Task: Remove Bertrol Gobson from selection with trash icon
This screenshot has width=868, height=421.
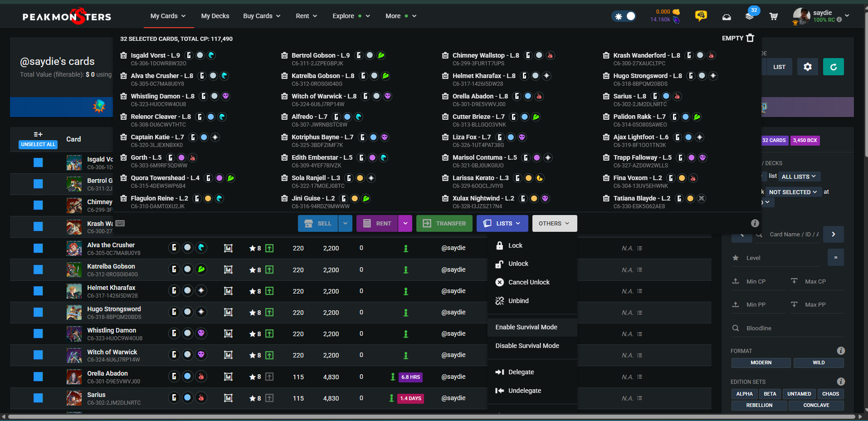Action: (284, 55)
